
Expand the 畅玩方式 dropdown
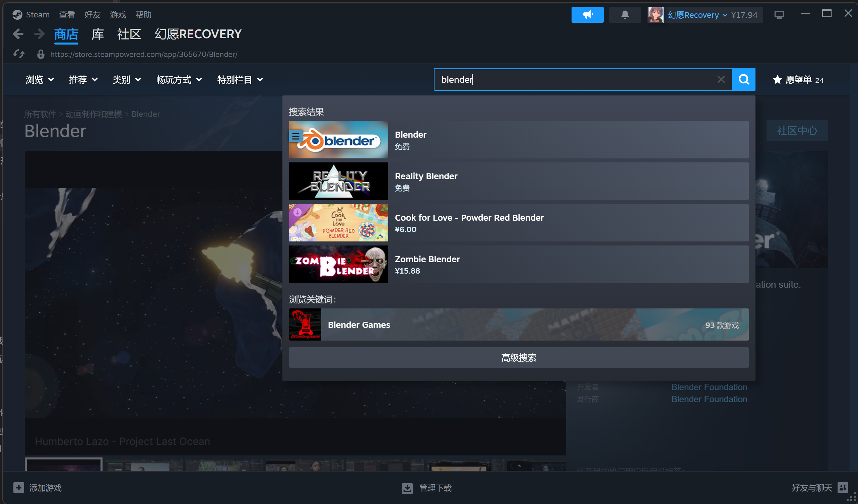[x=180, y=80]
